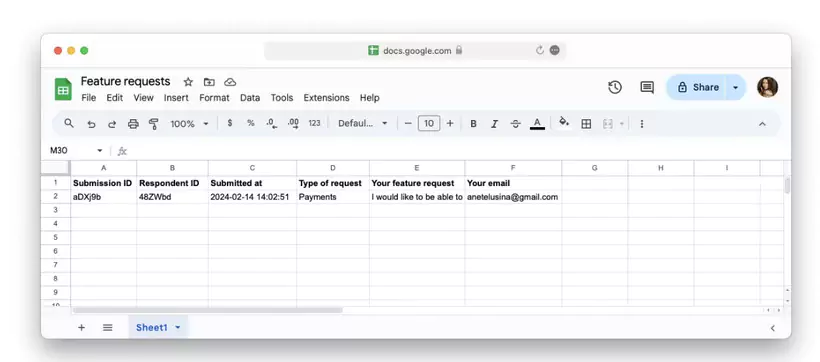
Task: Click the font size 10 field
Action: pos(429,124)
